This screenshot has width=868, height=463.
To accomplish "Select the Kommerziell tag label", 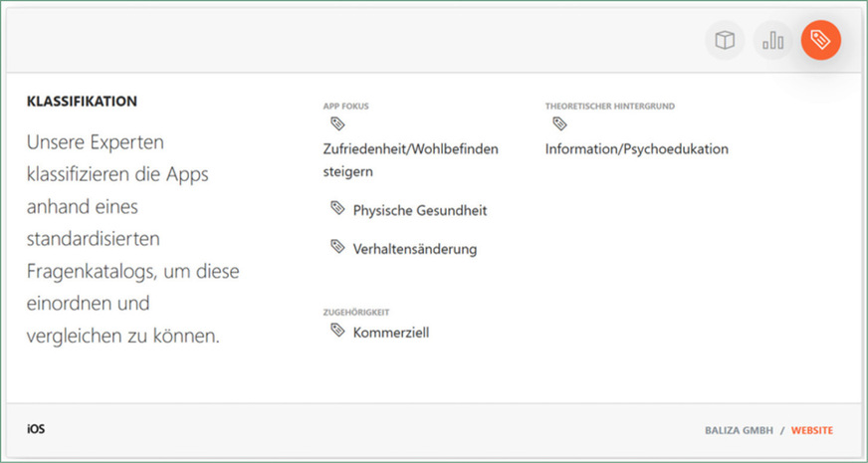I will coord(390,332).
